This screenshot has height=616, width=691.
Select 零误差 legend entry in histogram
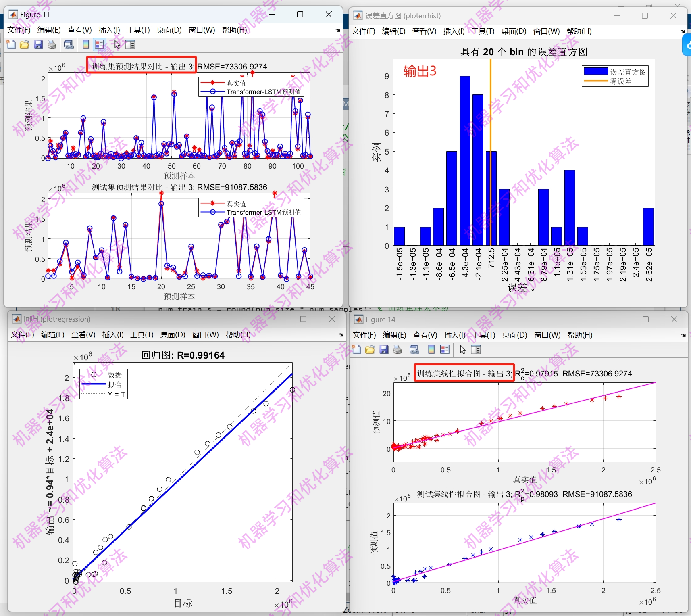pyautogui.click(x=608, y=81)
